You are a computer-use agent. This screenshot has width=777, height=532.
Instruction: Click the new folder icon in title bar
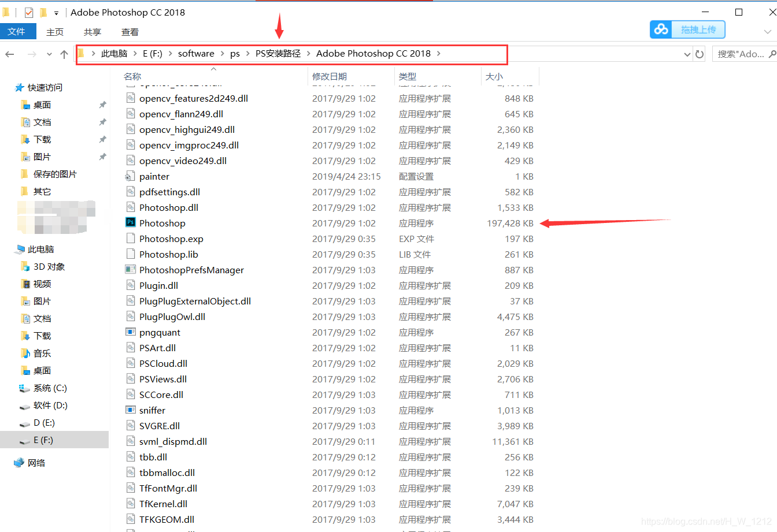point(43,12)
